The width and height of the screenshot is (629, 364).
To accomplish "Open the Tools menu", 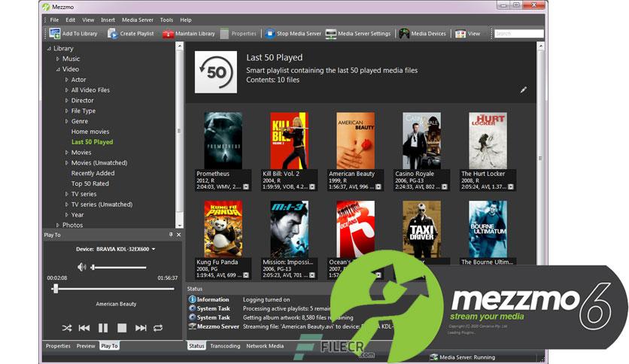I will tap(166, 20).
